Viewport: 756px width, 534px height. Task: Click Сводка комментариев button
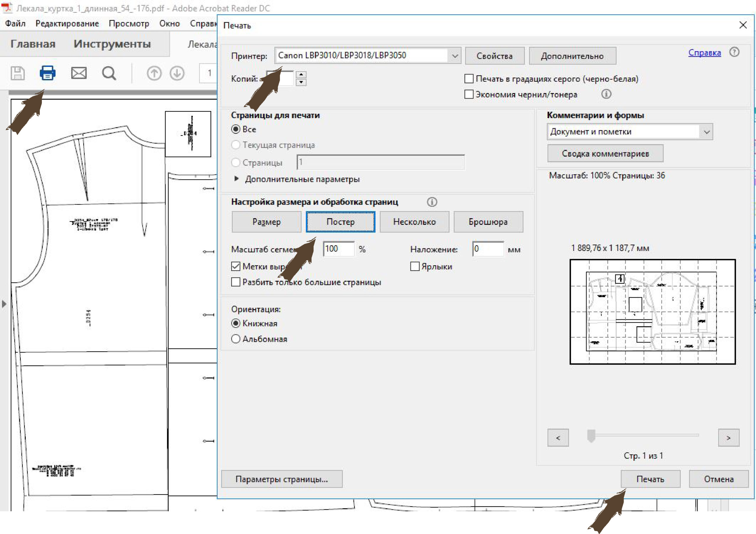click(605, 153)
